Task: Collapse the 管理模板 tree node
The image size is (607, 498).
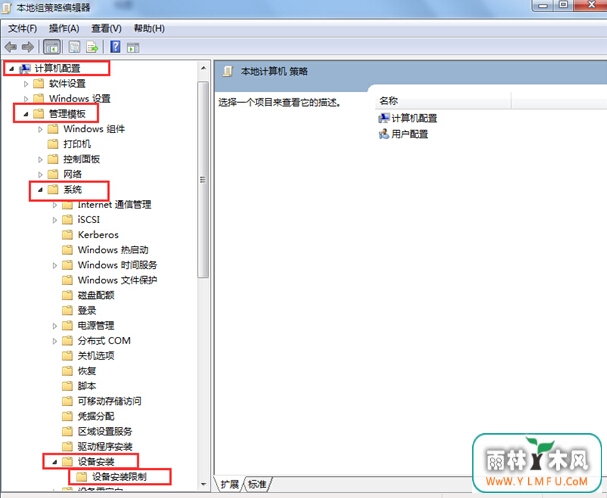Action: click(26, 114)
